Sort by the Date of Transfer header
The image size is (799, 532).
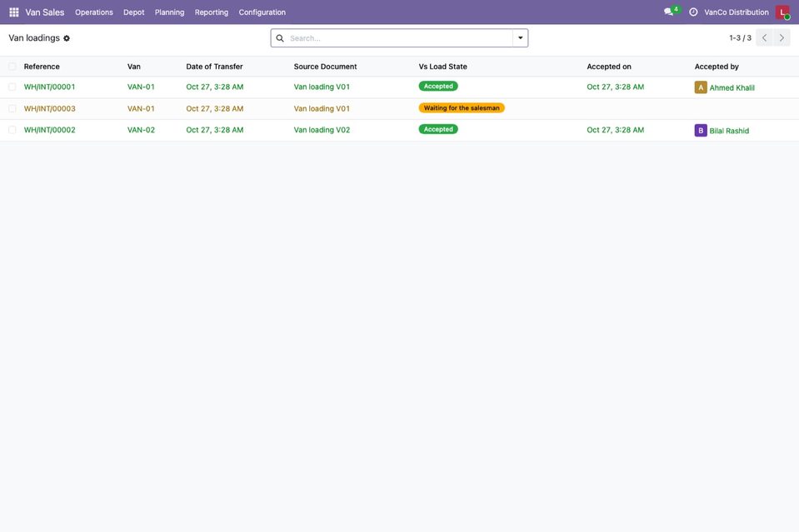(x=214, y=67)
